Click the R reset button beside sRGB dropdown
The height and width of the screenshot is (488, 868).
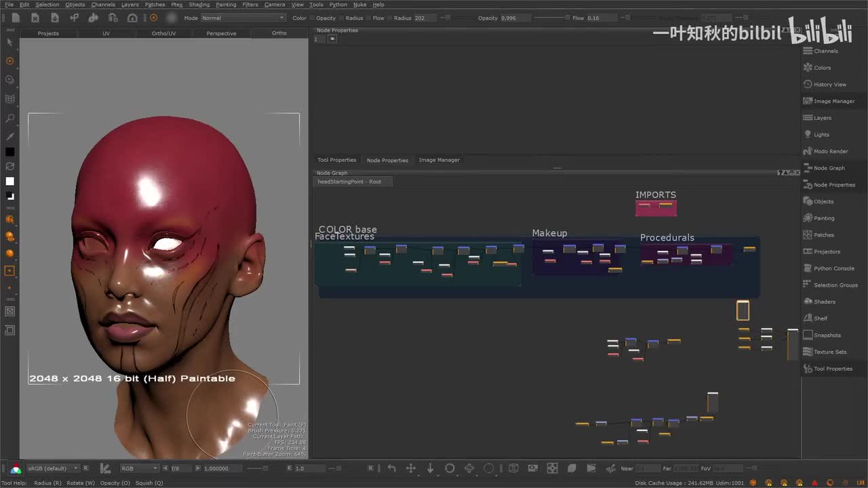click(85, 468)
